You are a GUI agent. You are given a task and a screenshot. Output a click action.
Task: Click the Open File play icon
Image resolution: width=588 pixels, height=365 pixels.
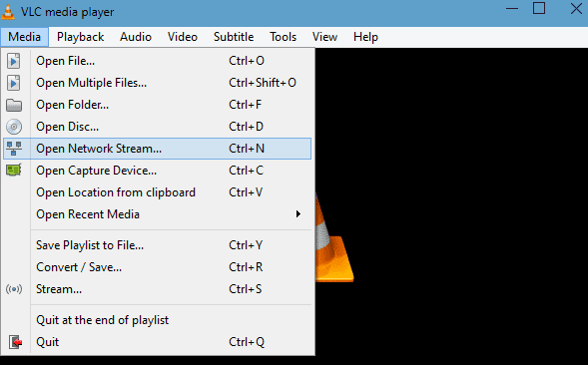14,61
